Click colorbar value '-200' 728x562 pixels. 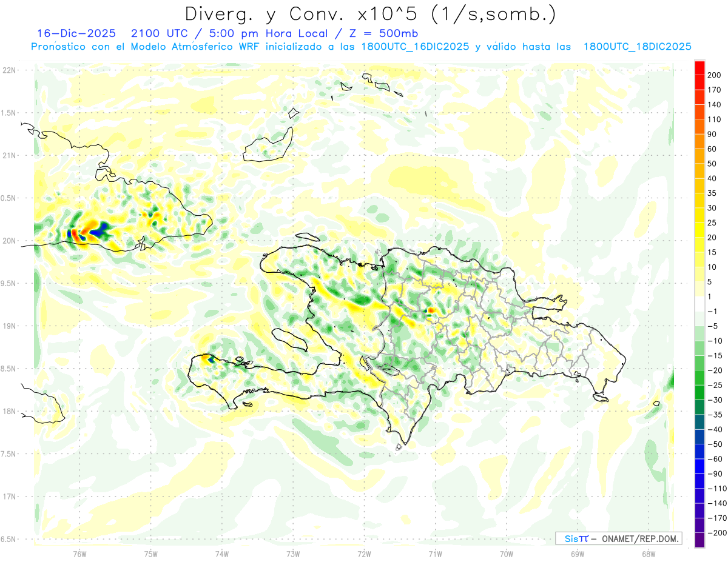[717, 533]
